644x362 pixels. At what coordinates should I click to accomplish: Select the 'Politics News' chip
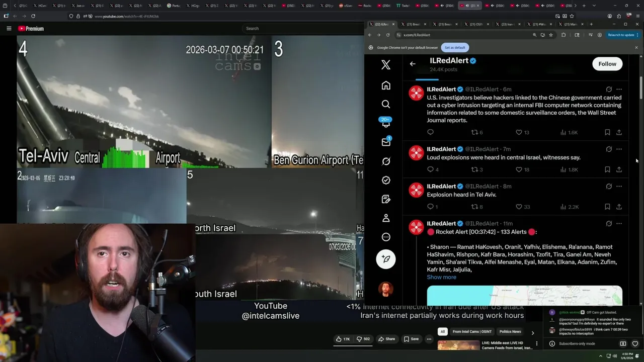click(x=510, y=332)
